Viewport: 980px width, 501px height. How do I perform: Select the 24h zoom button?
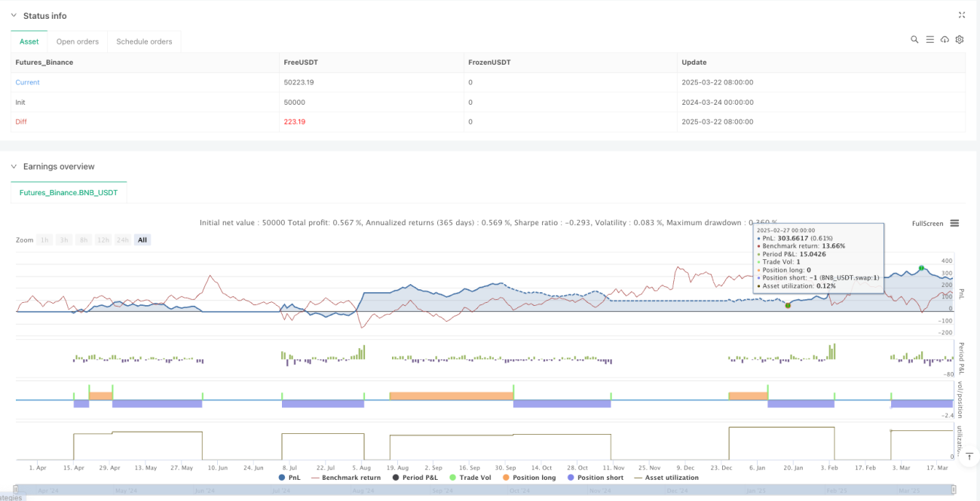[122, 240]
